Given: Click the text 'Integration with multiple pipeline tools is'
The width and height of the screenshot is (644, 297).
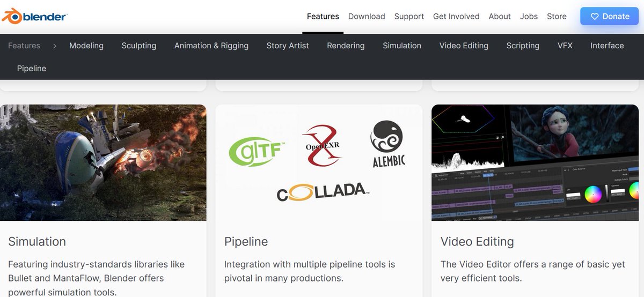Looking at the screenshot, I should tap(310, 264).
